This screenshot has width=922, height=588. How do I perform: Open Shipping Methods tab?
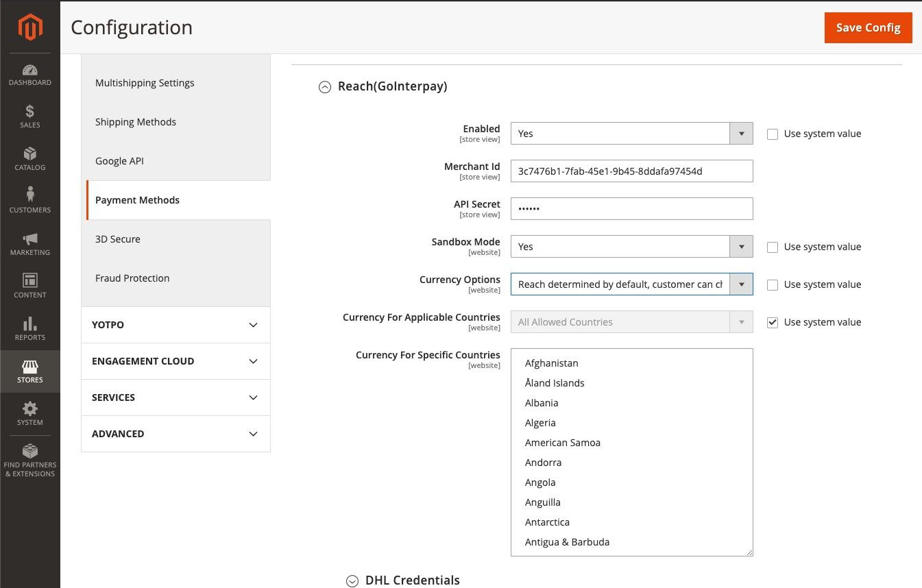175,122
